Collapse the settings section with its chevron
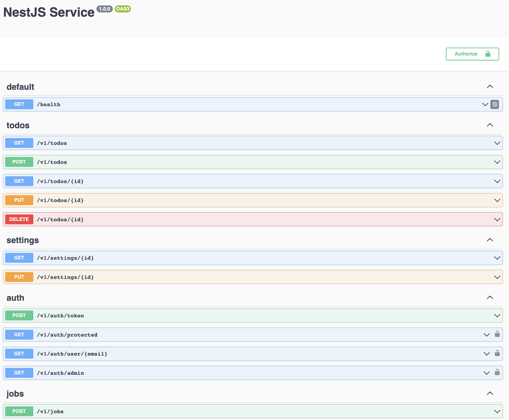Image resolution: width=509 pixels, height=420 pixels. tap(490, 240)
